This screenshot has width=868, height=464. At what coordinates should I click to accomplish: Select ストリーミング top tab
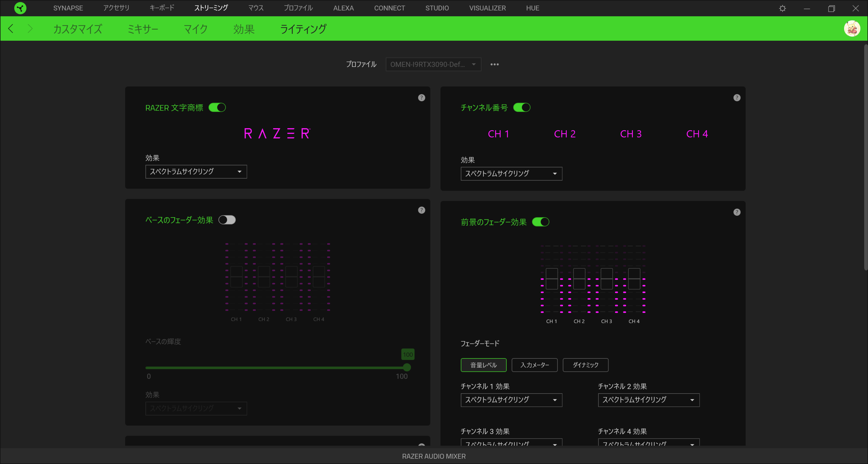[211, 8]
